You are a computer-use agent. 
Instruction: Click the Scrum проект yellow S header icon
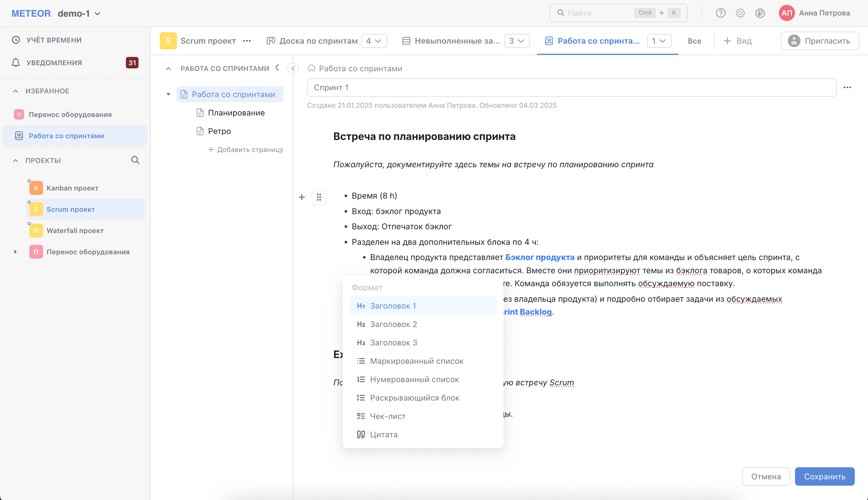pos(168,41)
